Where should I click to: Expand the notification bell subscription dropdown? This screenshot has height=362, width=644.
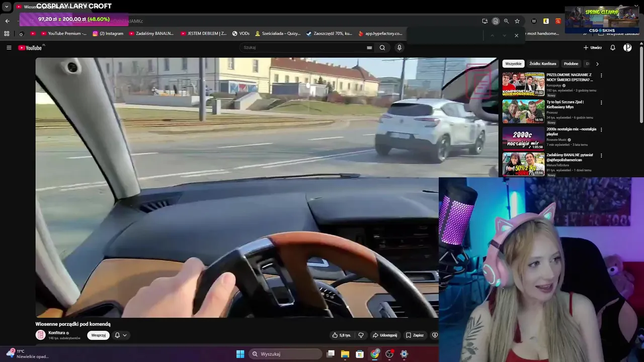point(121,335)
